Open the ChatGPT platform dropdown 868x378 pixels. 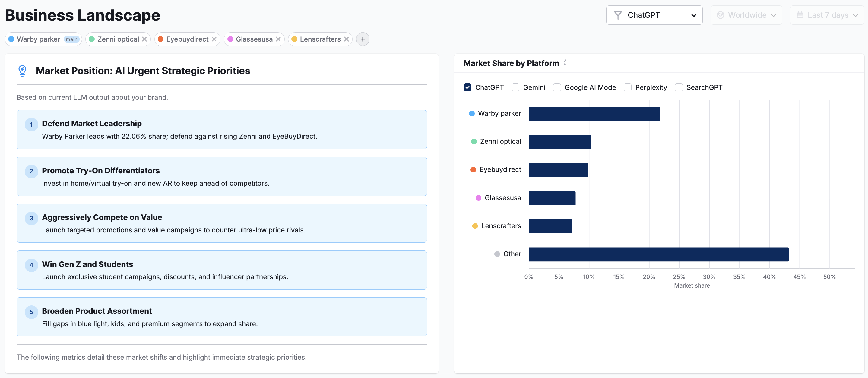(x=654, y=15)
